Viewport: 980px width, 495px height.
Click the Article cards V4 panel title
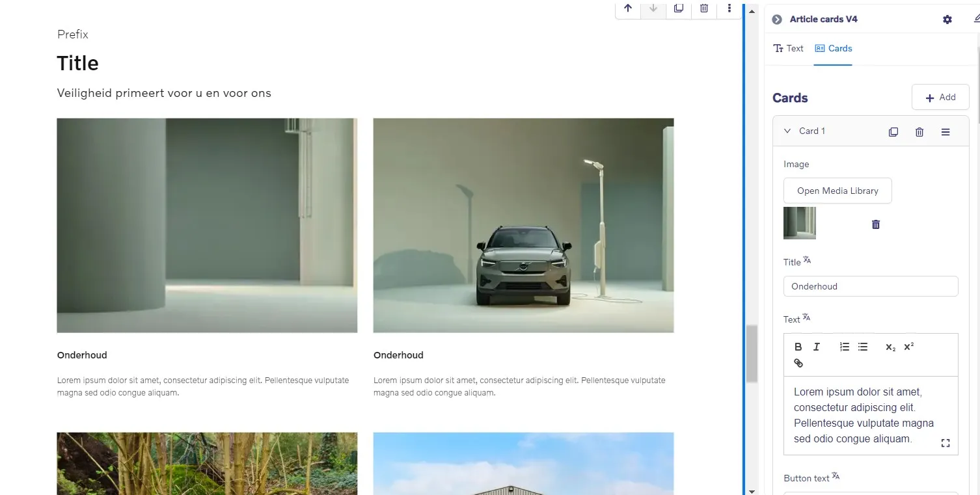(x=823, y=20)
